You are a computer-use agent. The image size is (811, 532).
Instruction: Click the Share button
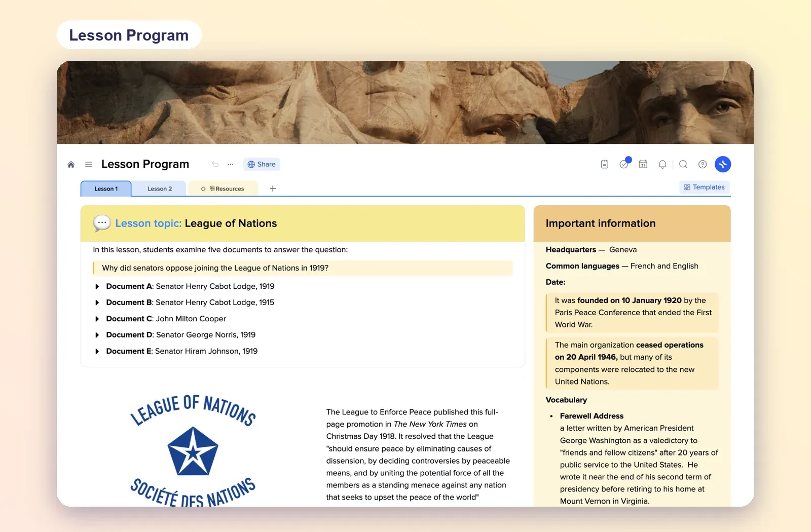pyautogui.click(x=262, y=164)
